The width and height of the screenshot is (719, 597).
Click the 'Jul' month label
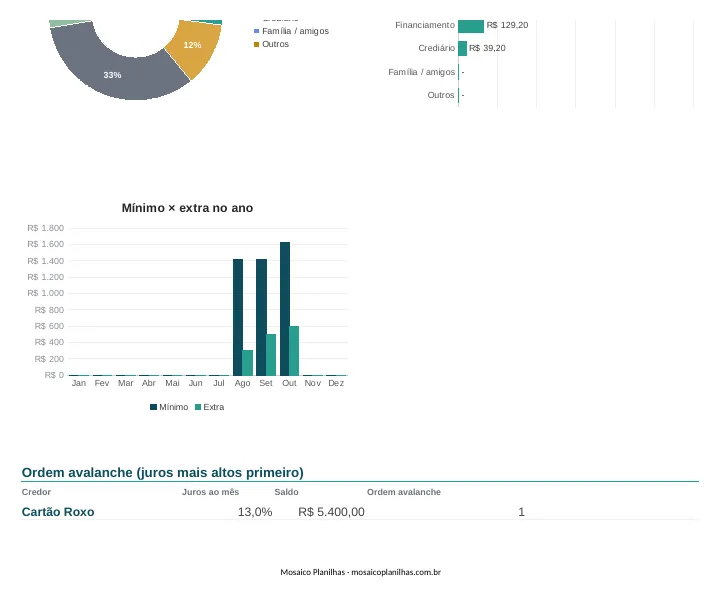tap(219, 383)
